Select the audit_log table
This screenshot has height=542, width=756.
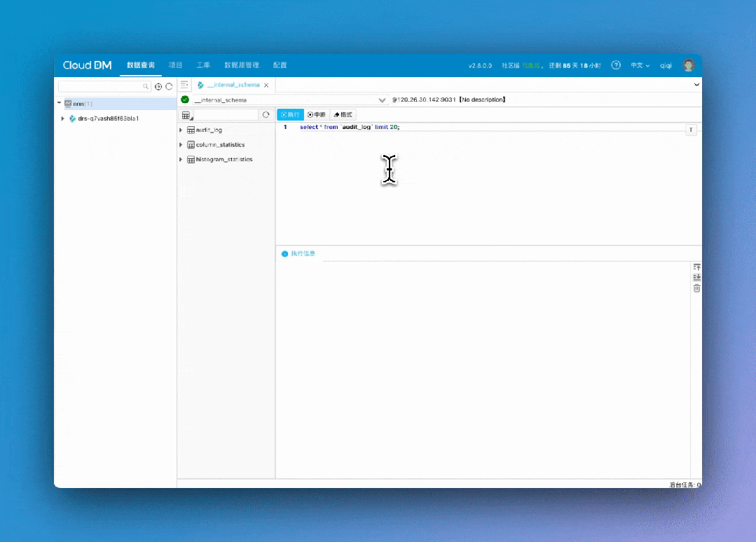tap(209, 130)
